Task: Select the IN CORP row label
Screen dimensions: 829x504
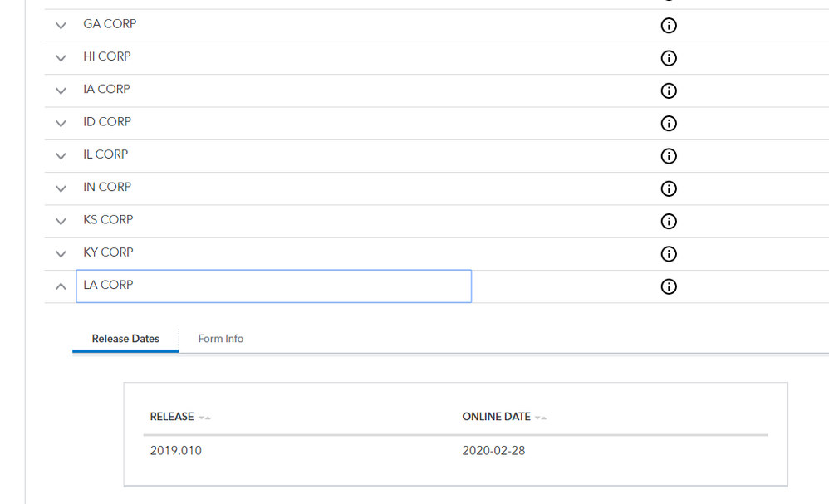Action: pos(107,188)
